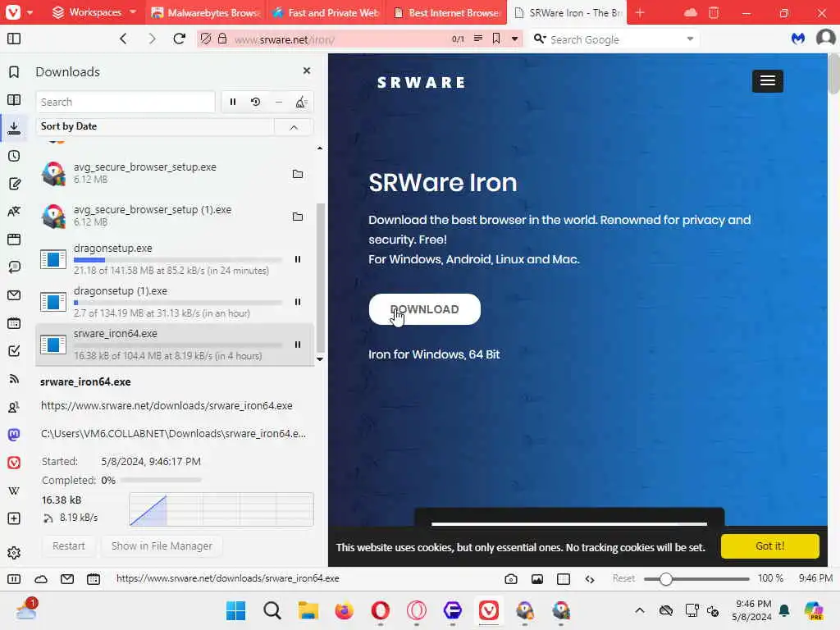Accept cookies with Got it! button
Viewport: 840px width, 630px height.
[x=769, y=546]
